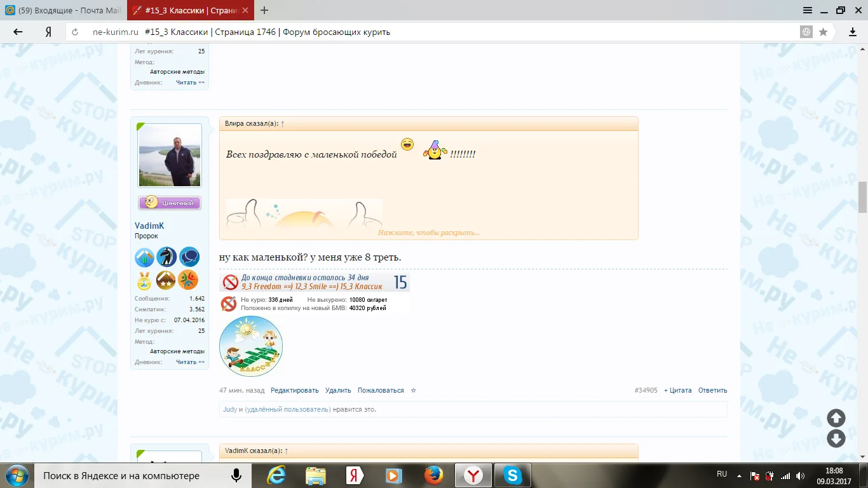
Task: Launch Internet Explorer from the taskbar
Action: [x=275, y=475]
